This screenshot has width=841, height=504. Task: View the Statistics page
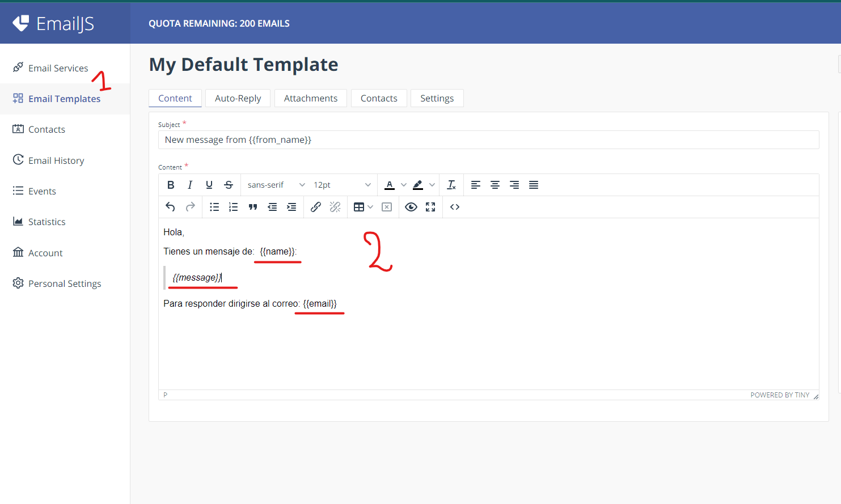[47, 222]
